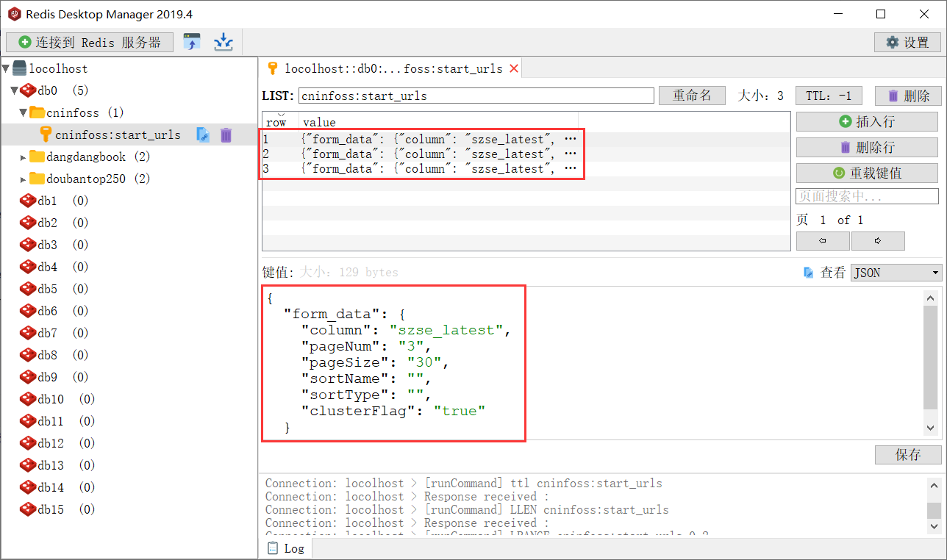
Task: Select the cninfoss:start_urls key in tree
Action: (x=118, y=134)
